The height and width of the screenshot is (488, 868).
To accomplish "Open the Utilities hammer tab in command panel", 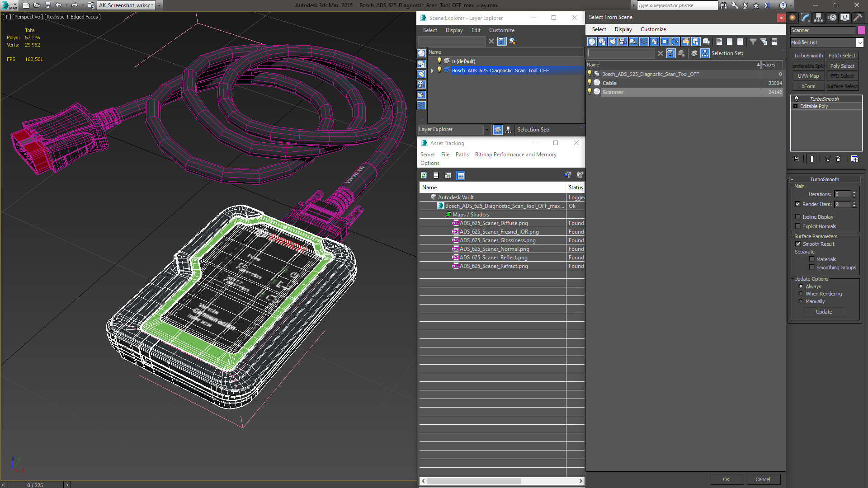I will [x=858, y=18].
